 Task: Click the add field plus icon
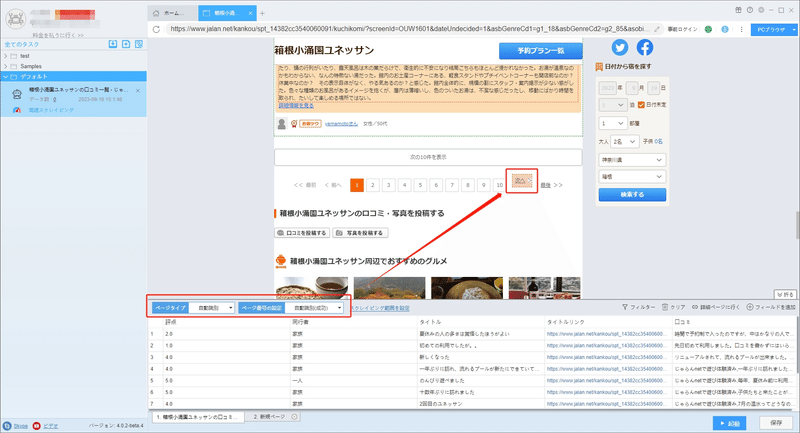(750, 307)
